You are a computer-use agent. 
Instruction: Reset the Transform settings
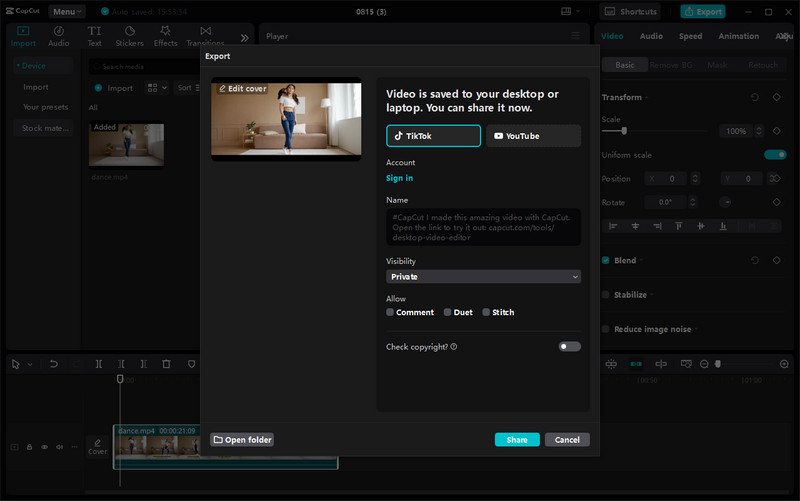tap(755, 97)
